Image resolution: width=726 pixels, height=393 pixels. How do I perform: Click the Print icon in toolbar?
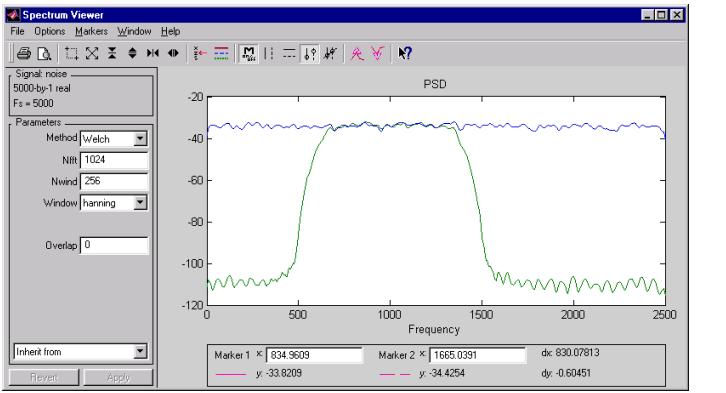pyautogui.click(x=24, y=54)
